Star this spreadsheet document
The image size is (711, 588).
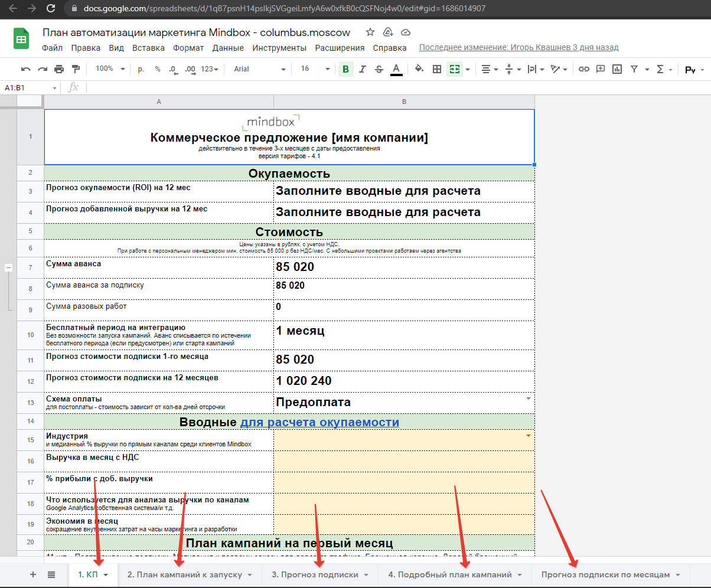pos(370,32)
